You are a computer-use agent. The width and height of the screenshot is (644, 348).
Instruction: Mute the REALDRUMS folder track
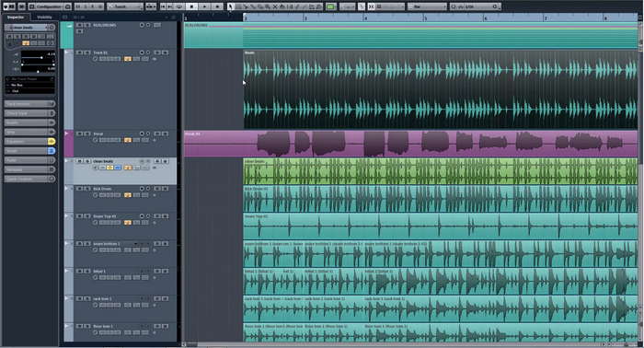[79, 25]
